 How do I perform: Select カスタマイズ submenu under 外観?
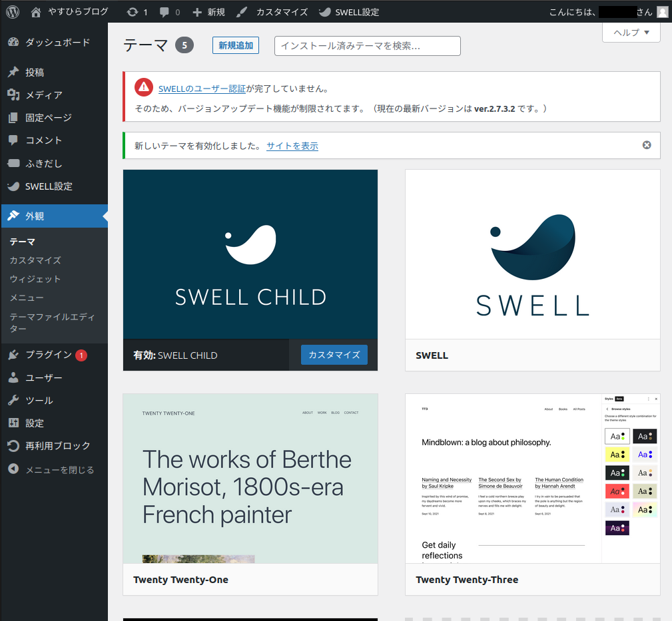(x=35, y=260)
